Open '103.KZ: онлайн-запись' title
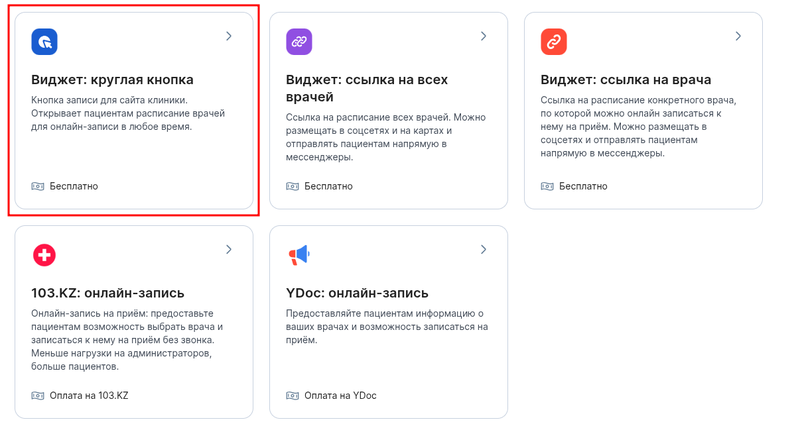The image size is (800, 432). pos(108,293)
